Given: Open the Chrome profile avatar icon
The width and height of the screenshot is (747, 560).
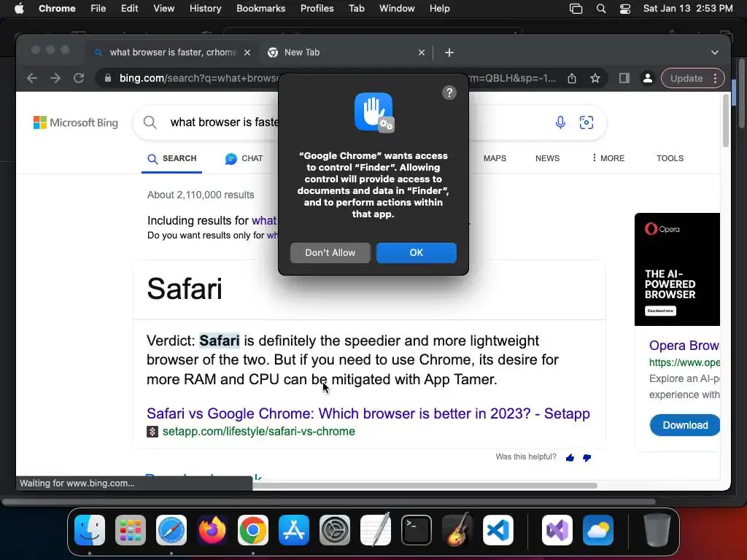Looking at the screenshot, I should [x=648, y=78].
